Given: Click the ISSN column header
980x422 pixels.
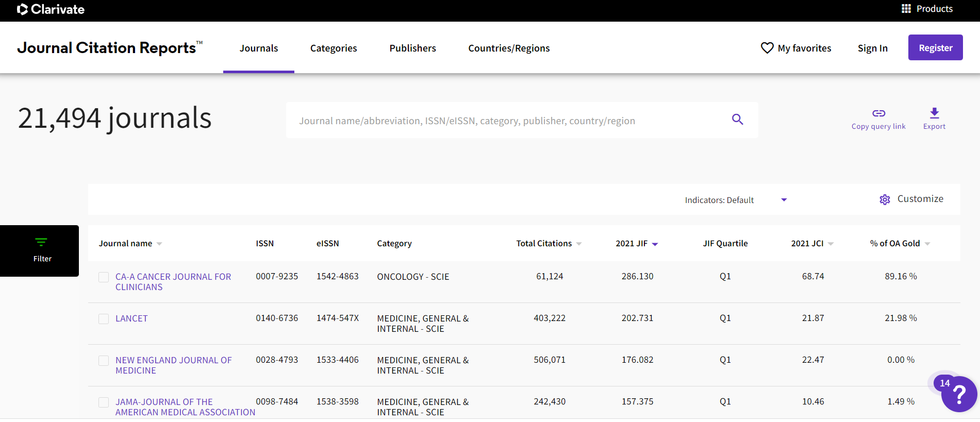Looking at the screenshot, I should coord(265,243).
